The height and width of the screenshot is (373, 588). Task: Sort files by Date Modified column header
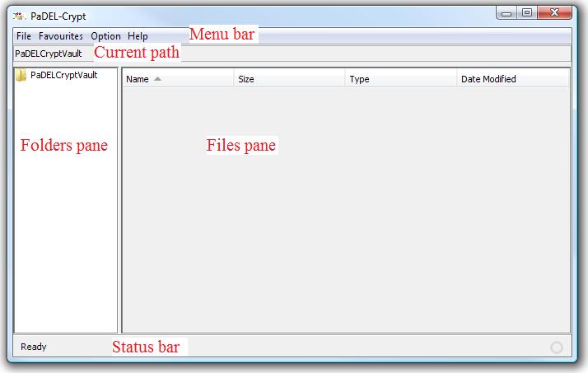click(x=488, y=79)
